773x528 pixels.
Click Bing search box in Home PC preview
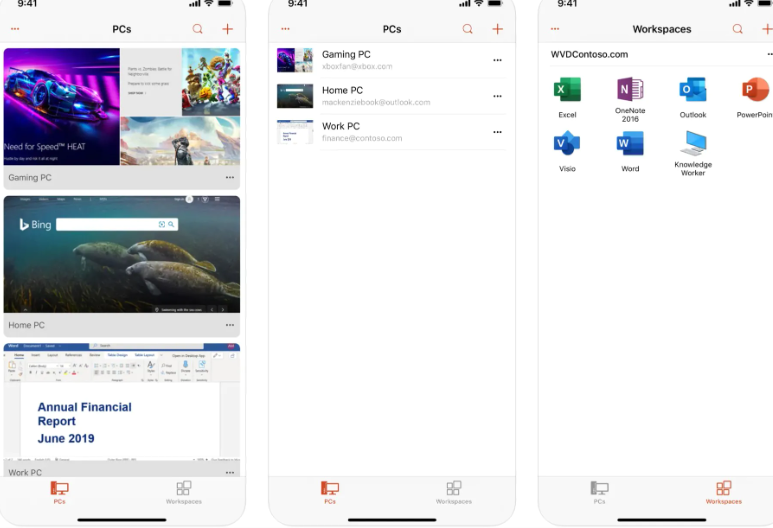coord(117,224)
